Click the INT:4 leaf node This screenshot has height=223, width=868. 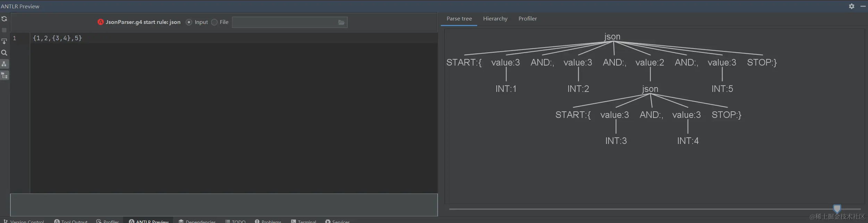point(688,141)
